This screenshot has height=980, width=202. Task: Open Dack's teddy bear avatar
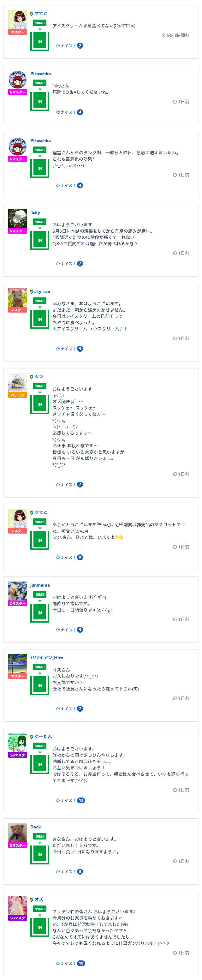click(17, 833)
